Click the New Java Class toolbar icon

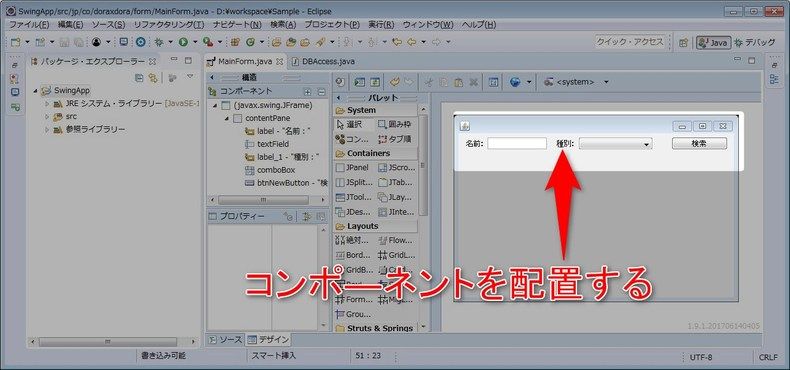coord(250,42)
